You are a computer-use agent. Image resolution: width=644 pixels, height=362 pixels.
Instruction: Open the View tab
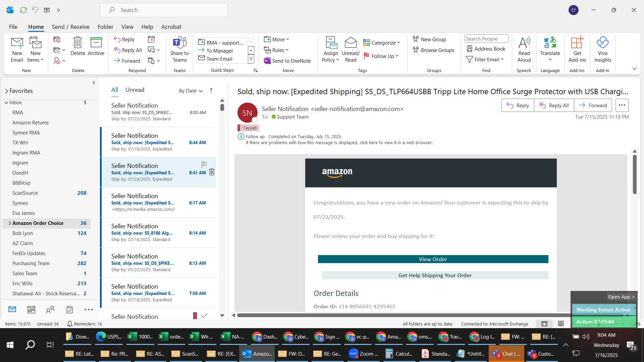click(127, 27)
